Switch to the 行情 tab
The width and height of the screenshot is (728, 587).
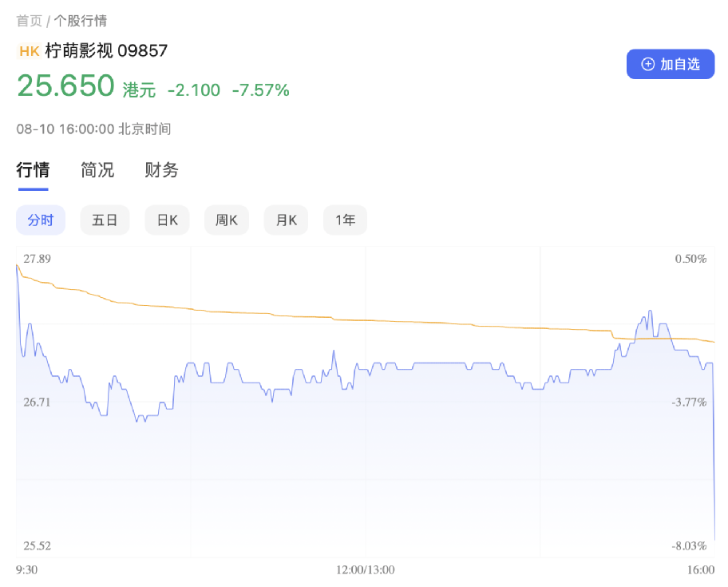click(x=33, y=170)
